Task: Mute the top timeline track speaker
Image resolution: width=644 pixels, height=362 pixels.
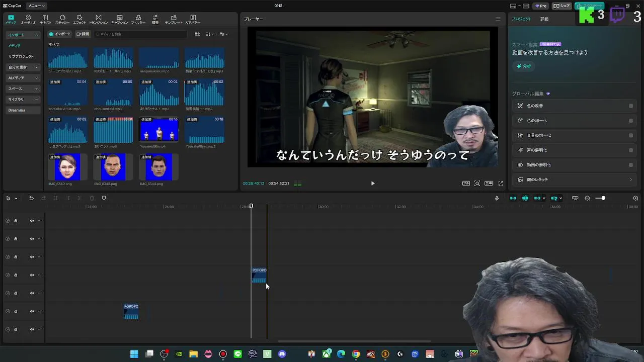Action: click(32, 221)
